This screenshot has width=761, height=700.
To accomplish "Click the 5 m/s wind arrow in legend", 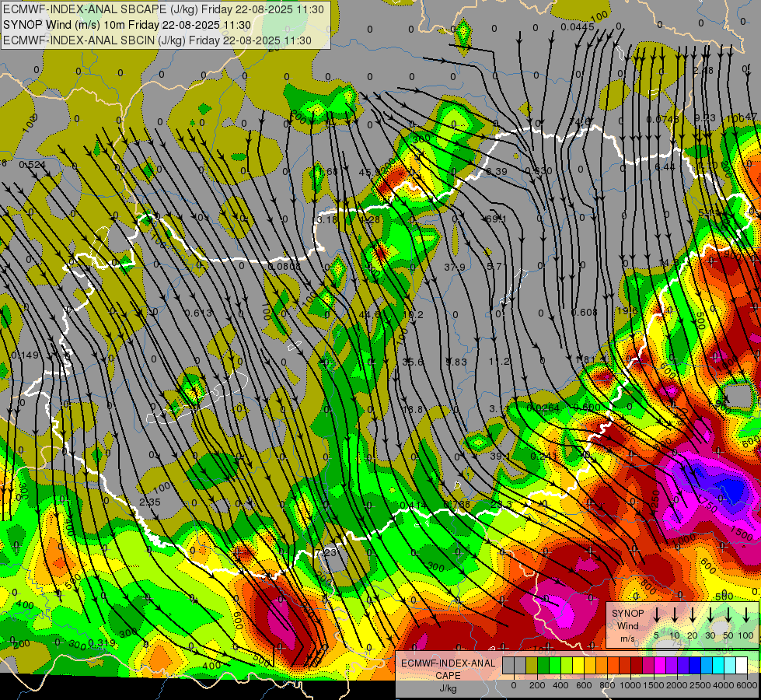I will [656, 615].
